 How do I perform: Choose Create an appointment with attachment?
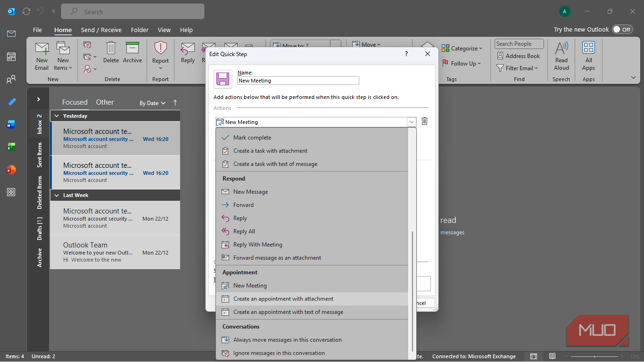point(312,299)
